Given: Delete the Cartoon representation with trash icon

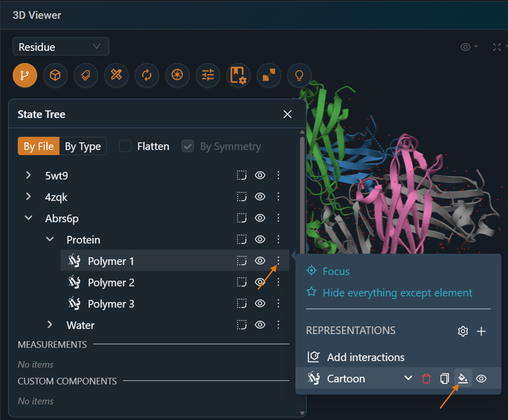Looking at the screenshot, I should [426, 379].
